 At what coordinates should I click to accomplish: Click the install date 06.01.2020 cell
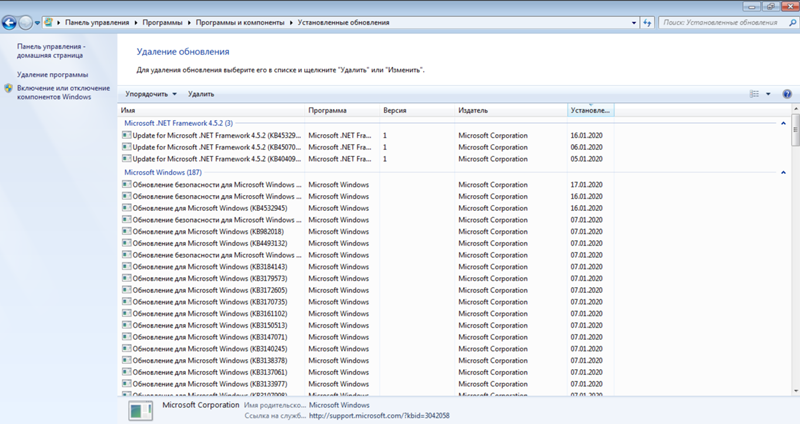pos(586,147)
